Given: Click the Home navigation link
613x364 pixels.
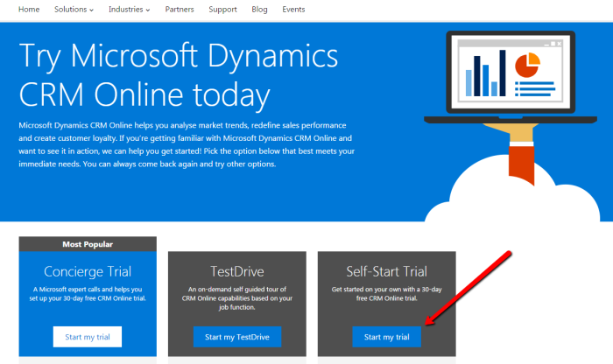Looking at the screenshot, I should pos(29,10).
